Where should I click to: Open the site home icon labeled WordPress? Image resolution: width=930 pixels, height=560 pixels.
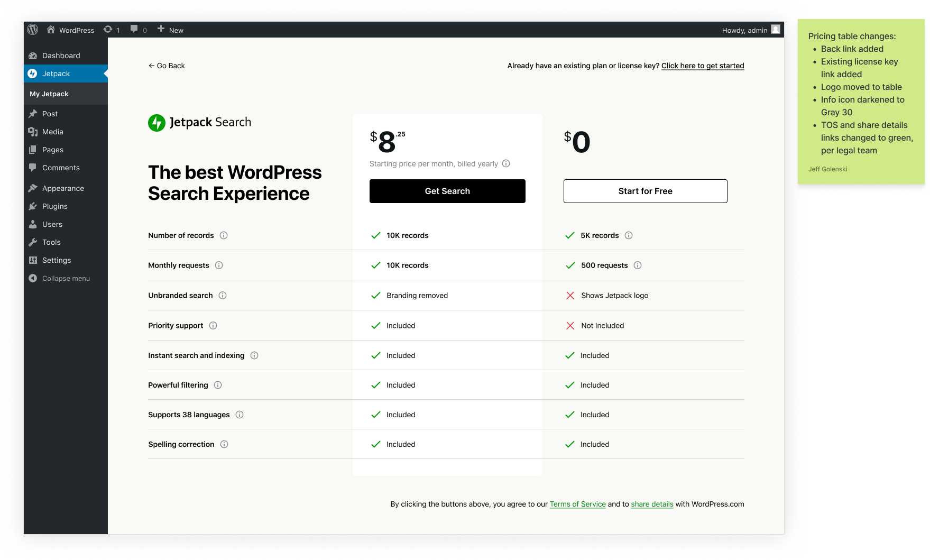pyautogui.click(x=51, y=30)
